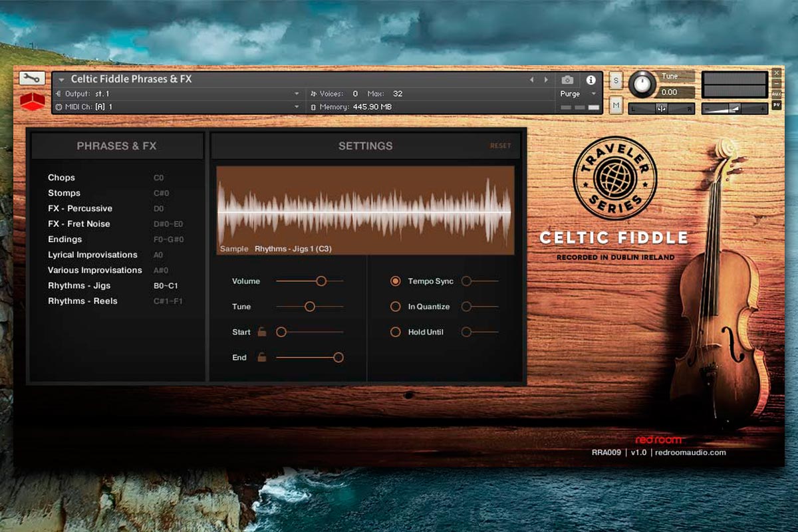Disable the Tempo Sync radio button
Screen dimensions: 798x532
[x=395, y=281]
